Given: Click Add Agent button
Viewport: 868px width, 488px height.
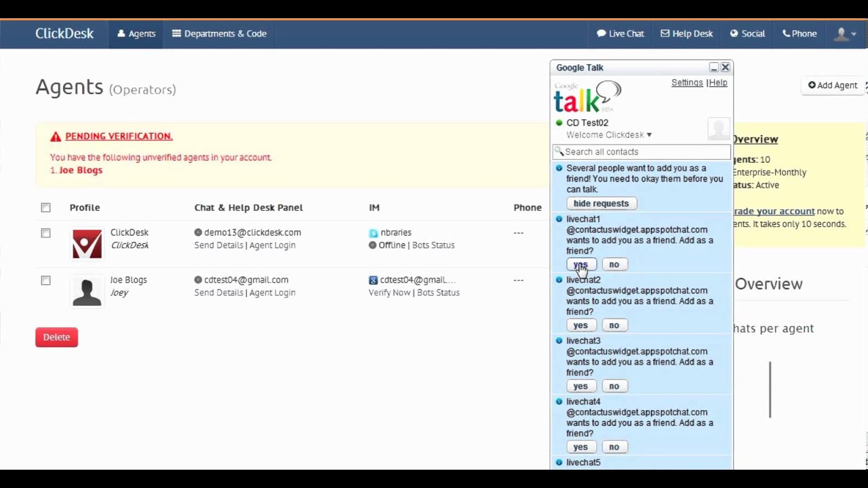Looking at the screenshot, I should click(833, 85).
